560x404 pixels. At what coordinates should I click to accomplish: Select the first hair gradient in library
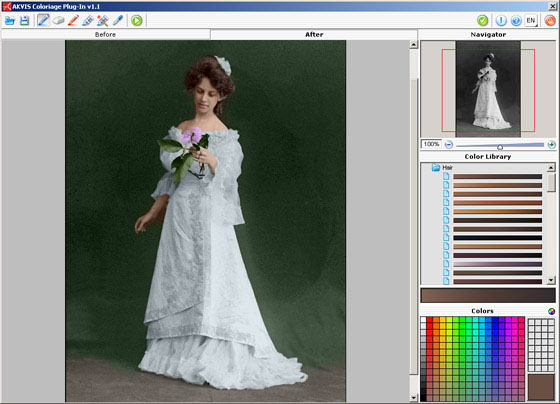(498, 176)
